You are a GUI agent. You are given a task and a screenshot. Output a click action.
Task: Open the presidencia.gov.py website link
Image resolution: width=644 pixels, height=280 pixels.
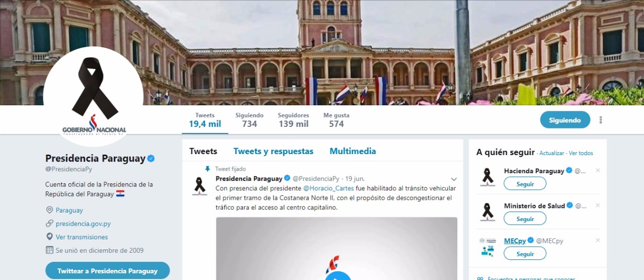coord(83,224)
